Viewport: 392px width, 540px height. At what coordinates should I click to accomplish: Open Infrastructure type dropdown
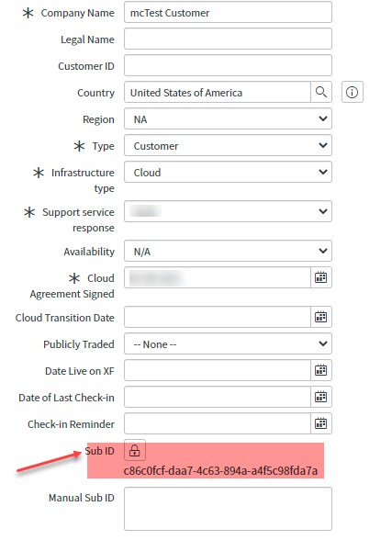pyautogui.click(x=228, y=172)
